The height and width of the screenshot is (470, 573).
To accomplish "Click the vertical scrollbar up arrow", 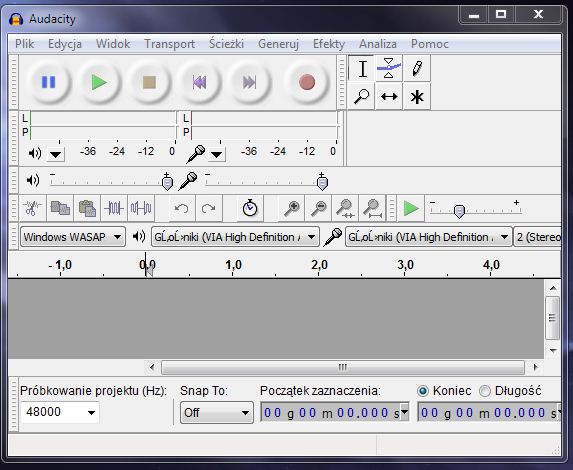I will (x=553, y=288).
